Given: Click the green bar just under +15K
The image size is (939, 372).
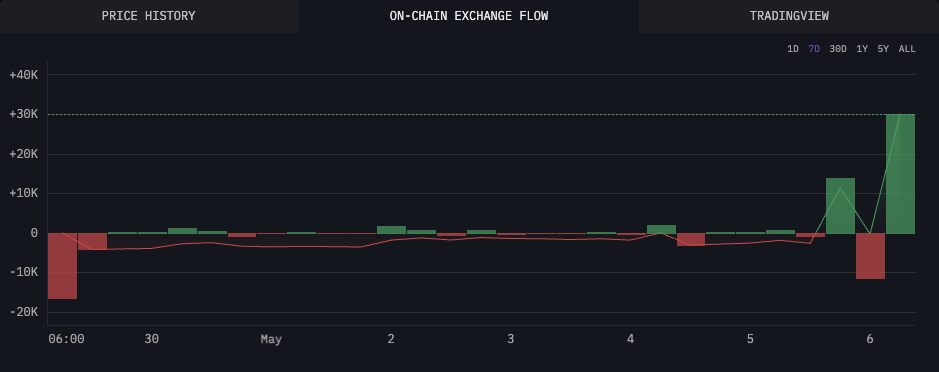Looking at the screenshot, I should tap(840, 205).
